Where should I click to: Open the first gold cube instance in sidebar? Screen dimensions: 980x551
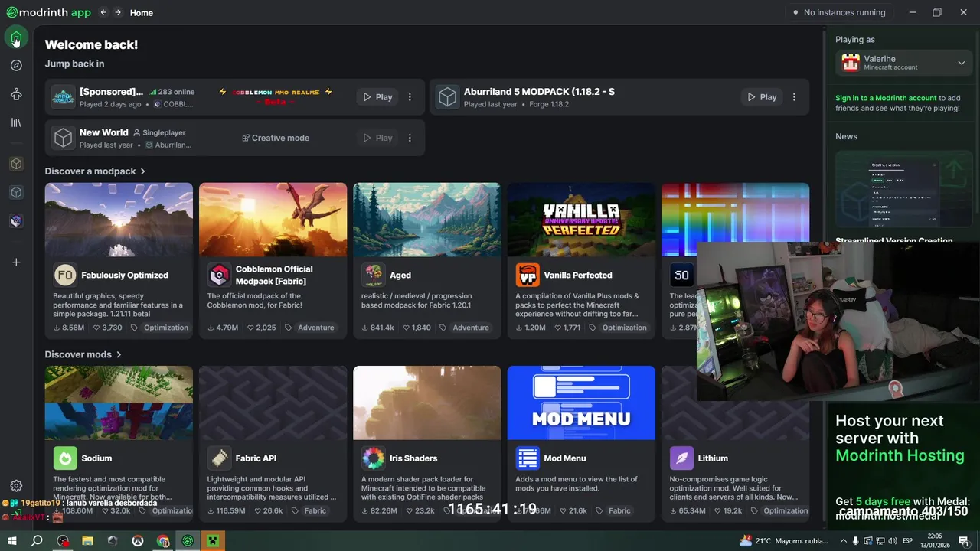pos(16,164)
